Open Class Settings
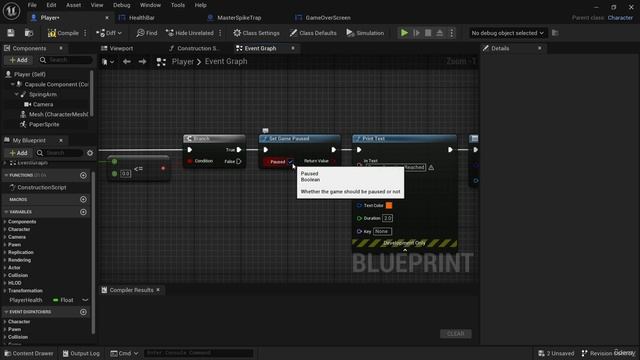This screenshot has width=640, height=360. [256, 33]
